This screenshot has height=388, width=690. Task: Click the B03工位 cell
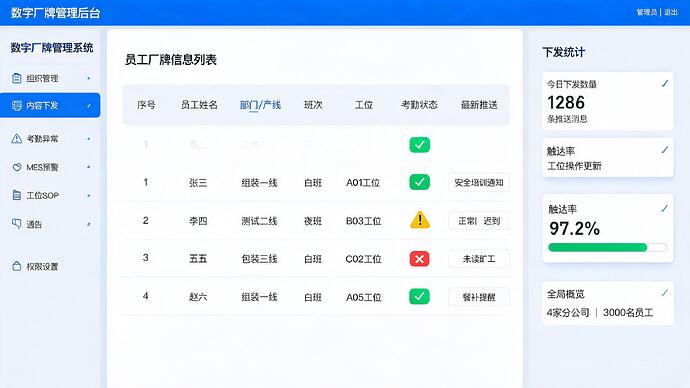point(363,221)
